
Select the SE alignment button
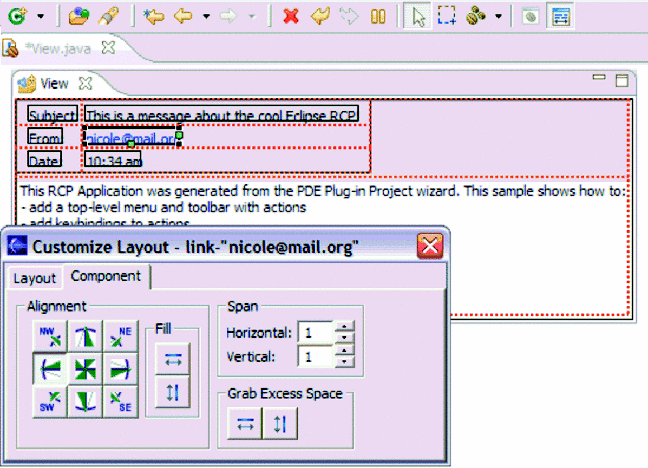pyautogui.click(x=118, y=402)
